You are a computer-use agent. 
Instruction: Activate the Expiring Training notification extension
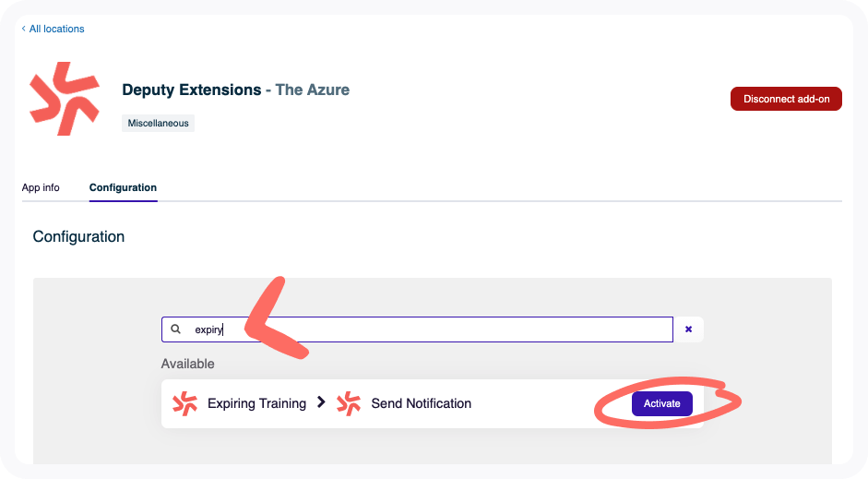pyautogui.click(x=662, y=403)
